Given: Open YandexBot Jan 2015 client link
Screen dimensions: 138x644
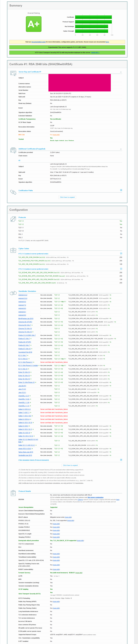Looking at the screenshot, I should click(x=25, y=455).
